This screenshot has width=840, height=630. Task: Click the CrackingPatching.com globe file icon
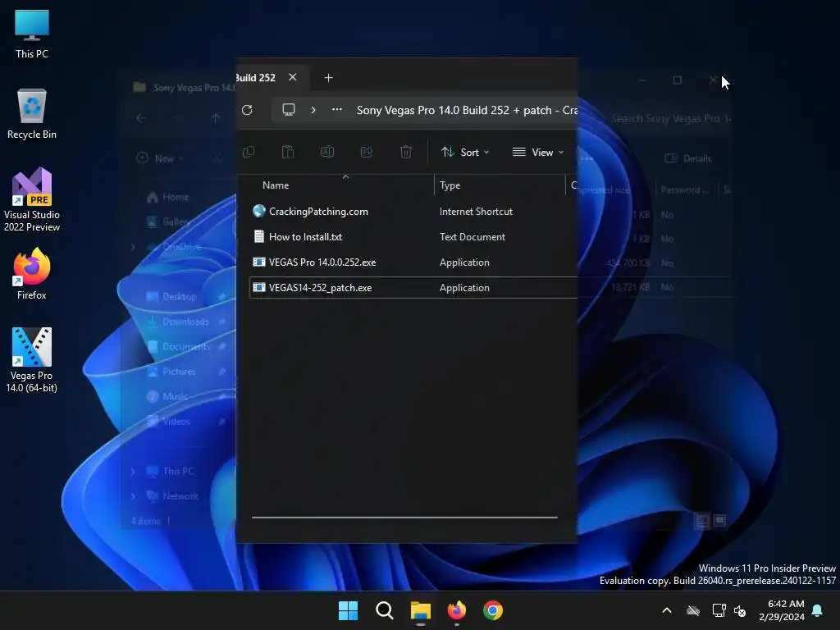[x=258, y=211]
